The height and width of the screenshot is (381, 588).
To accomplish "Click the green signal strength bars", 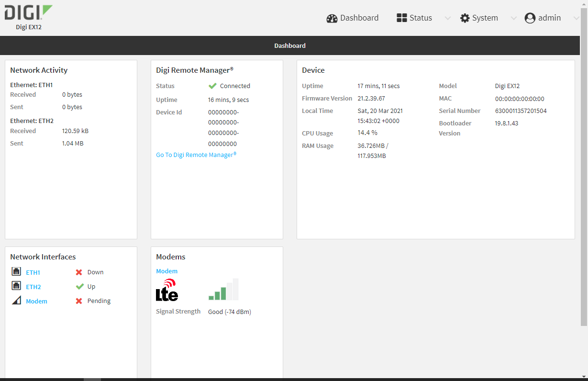I will (x=223, y=290).
